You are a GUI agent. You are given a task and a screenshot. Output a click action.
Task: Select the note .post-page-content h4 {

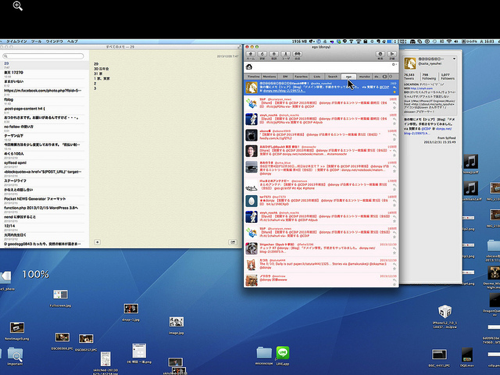click(44, 110)
